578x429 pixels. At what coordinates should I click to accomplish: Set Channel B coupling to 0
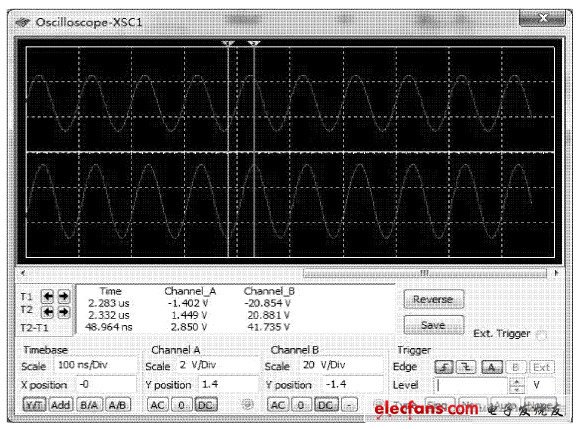pyautogui.click(x=301, y=405)
